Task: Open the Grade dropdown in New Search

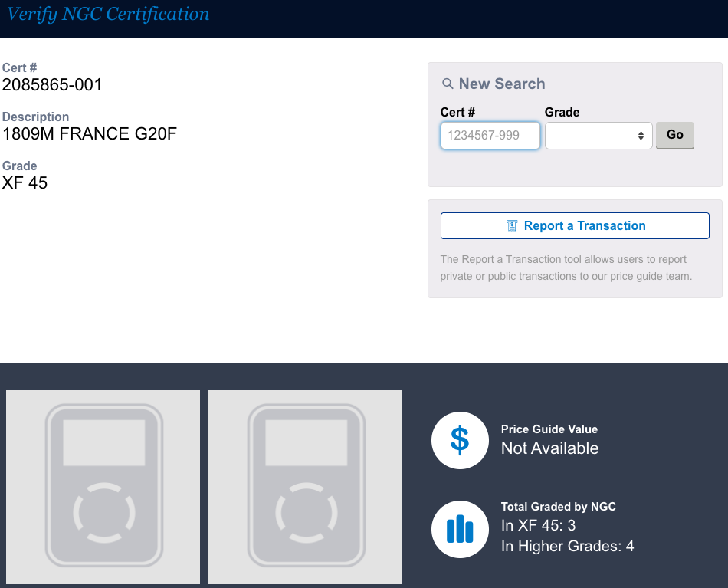Action: pyautogui.click(x=598, y=136)
